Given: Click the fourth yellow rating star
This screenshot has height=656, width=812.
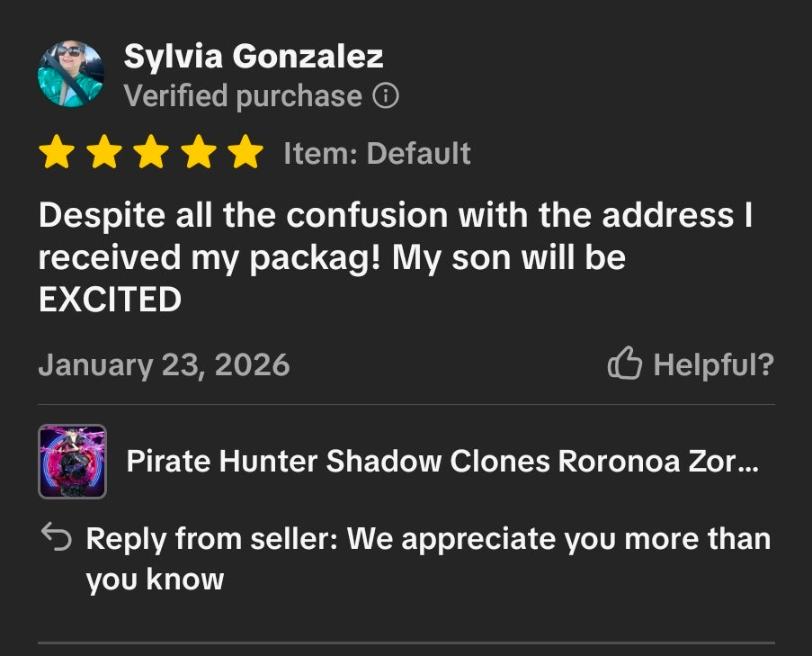Looking at the screenshot, I should point(198,152).
